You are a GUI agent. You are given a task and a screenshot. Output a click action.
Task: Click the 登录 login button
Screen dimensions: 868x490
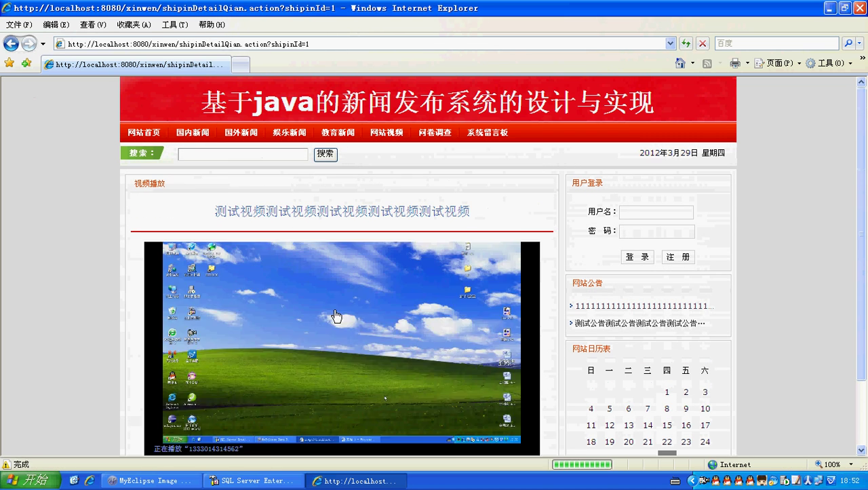tap(637, 257)
